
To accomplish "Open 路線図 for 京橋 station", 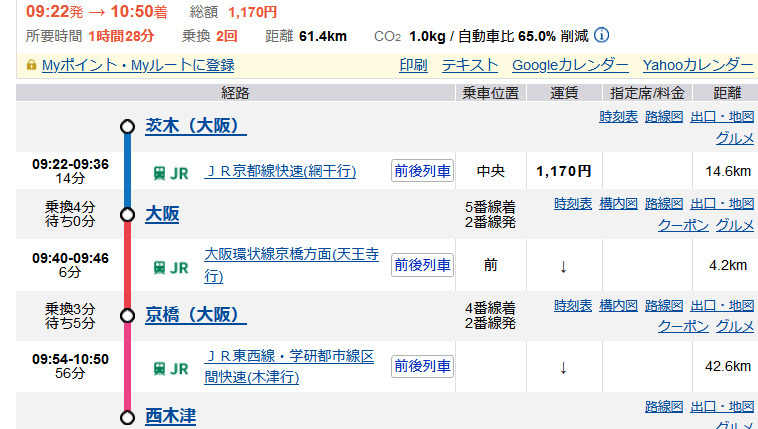I will coord(664,306).
